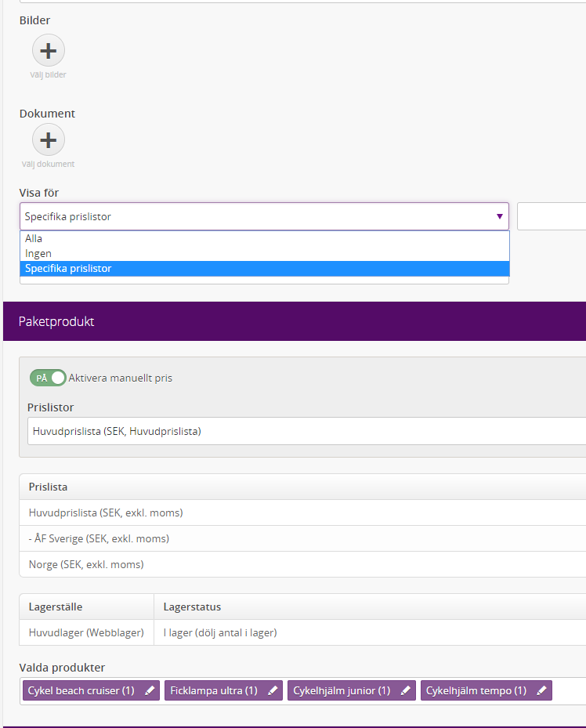Screen dimensions: 586x728
Task: Open the Visa för dropdown arrow
Action: pos(500,216)
